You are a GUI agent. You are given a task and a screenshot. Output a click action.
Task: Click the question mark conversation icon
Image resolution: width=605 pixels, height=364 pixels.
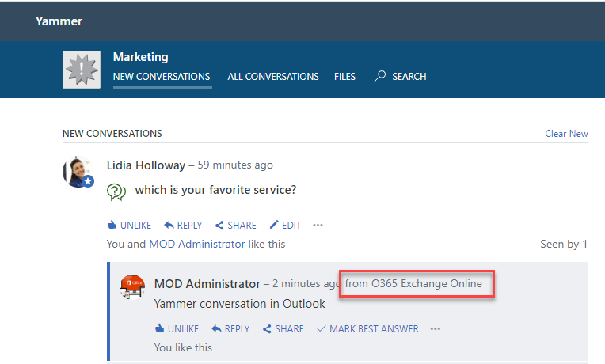[x=116, y=191]
